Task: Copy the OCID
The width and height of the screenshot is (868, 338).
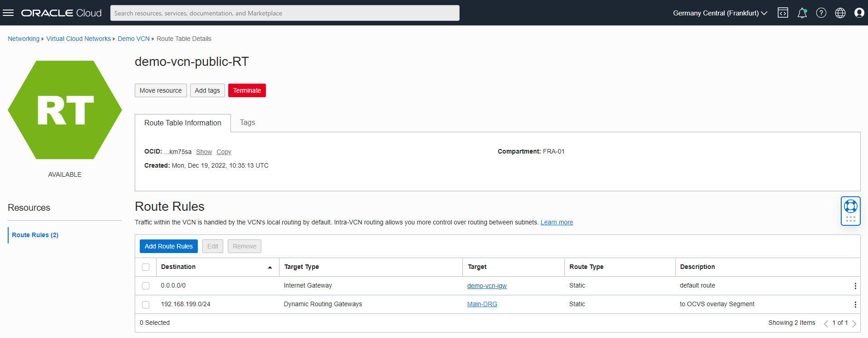Action: coord(224,152)
